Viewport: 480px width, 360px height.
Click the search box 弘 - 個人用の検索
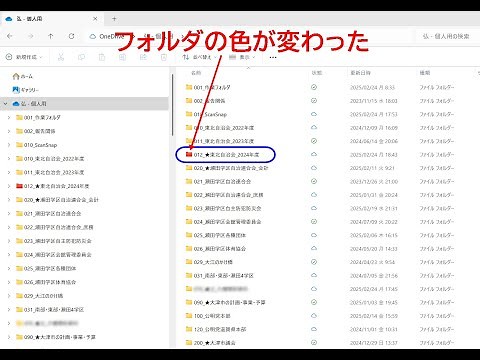(447, 36)
